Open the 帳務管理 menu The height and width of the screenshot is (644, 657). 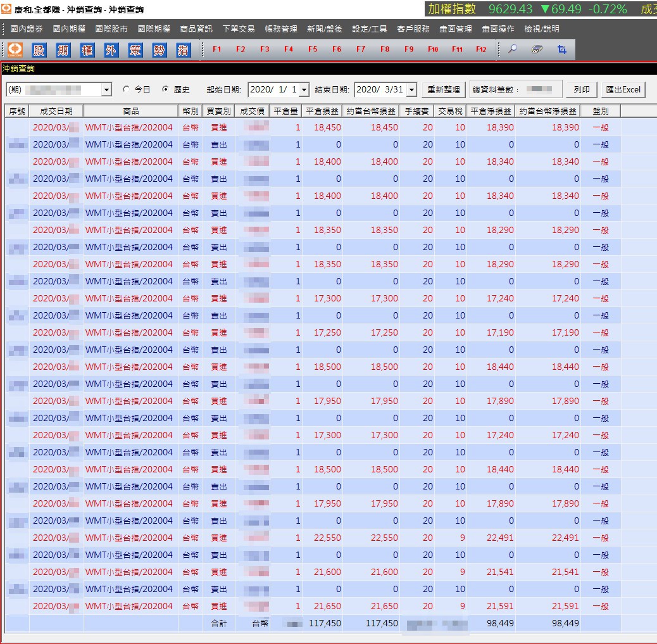click(x=281, y=29)
